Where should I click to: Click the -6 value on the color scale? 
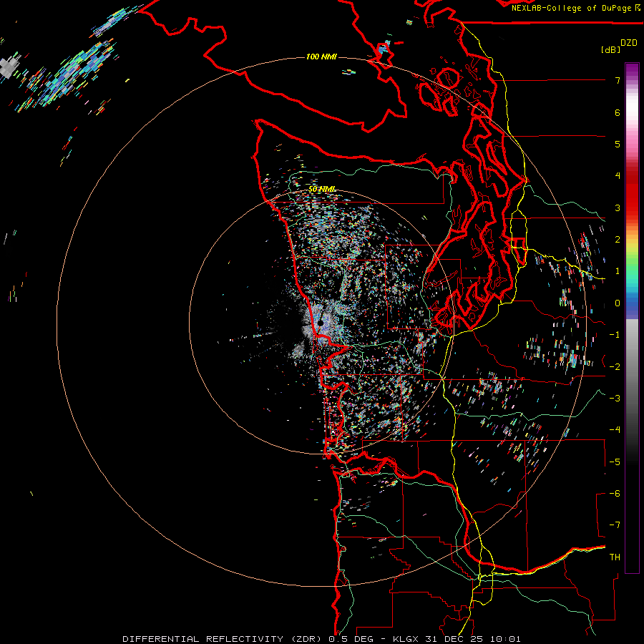click(x=615, y=494)
